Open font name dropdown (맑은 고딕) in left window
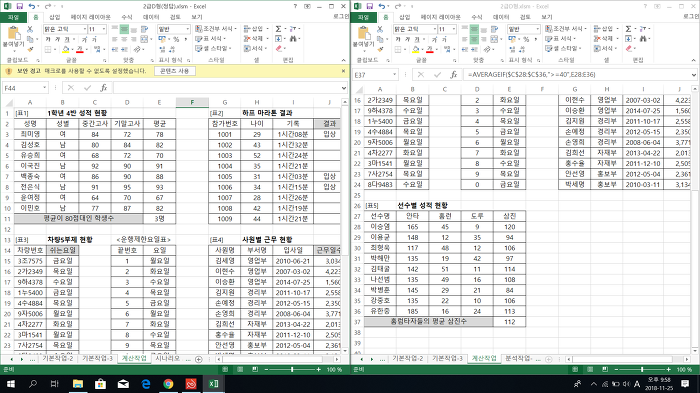The height and width of the screenshot is (393, 700). point(84,29)
